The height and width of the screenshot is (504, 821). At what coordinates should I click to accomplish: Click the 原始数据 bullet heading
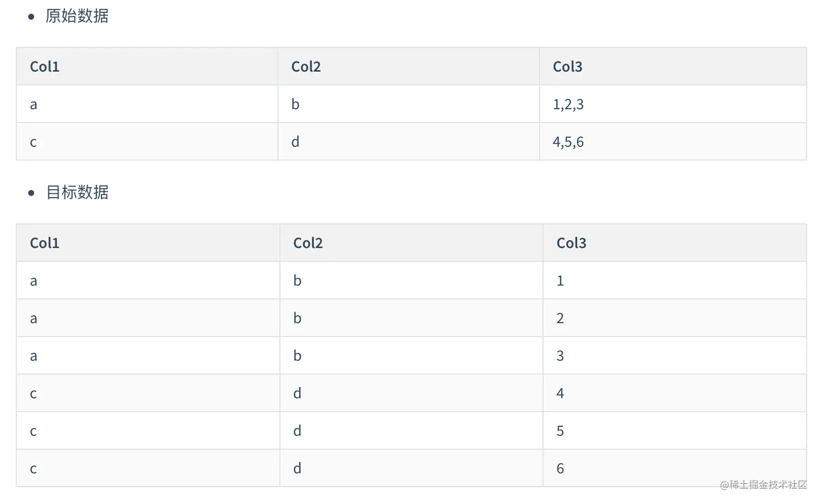click(77, 16)
